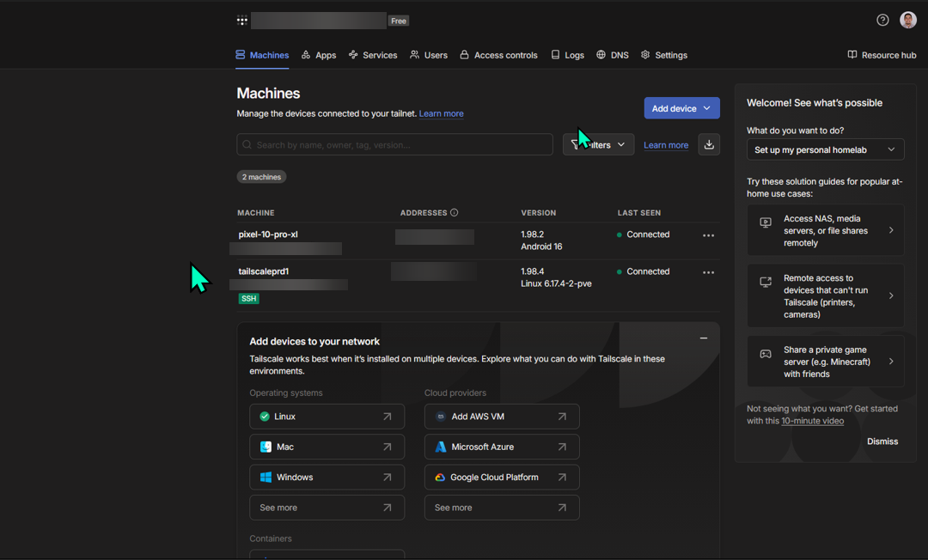Switch to the Users tab

429,55
